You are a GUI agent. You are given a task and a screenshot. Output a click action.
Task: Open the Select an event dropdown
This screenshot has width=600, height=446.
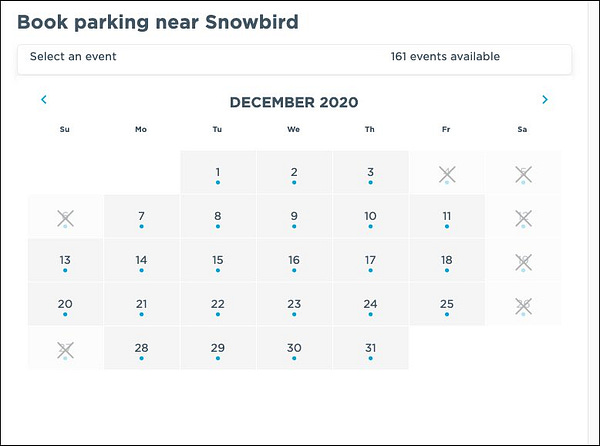pos(295,59)
